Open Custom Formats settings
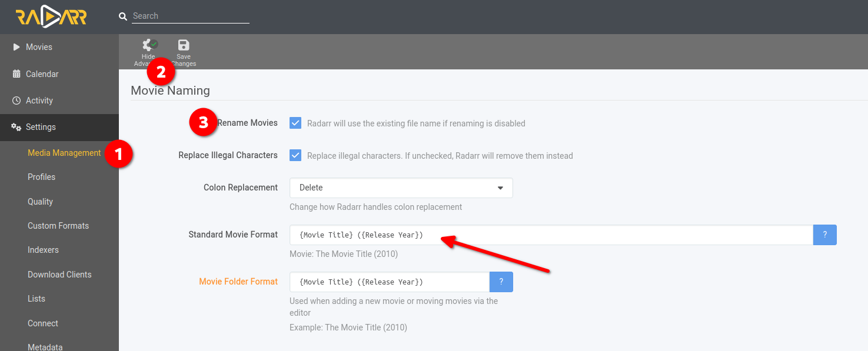This screenshot has width=868, height=351. pyautogui.click(x=58, y=226)
